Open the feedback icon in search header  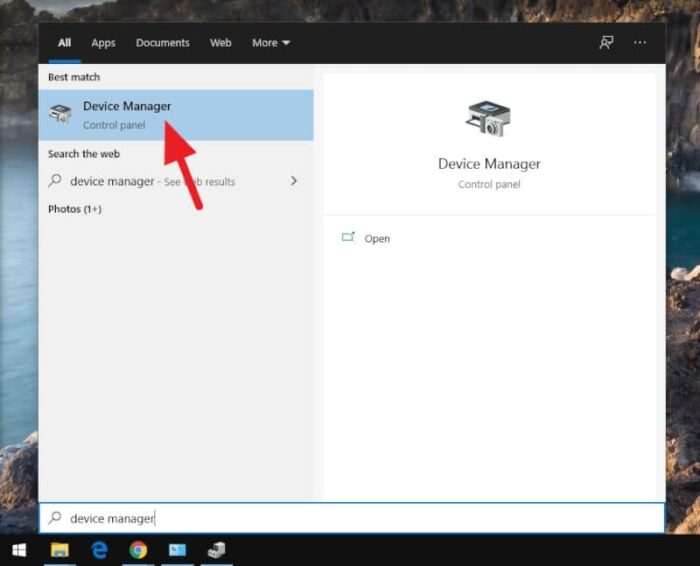[606, 43]
